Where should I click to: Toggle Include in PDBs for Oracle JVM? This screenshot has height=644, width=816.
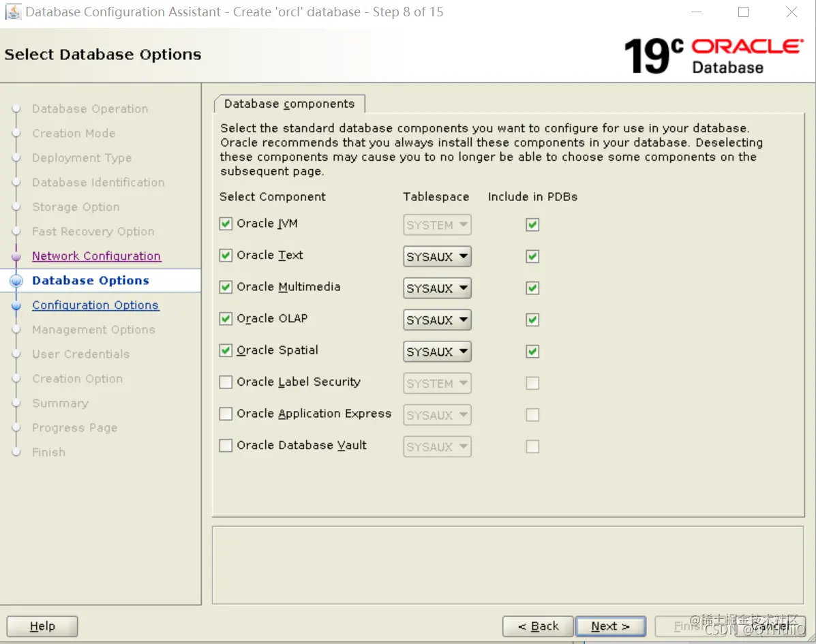[532, 225]
